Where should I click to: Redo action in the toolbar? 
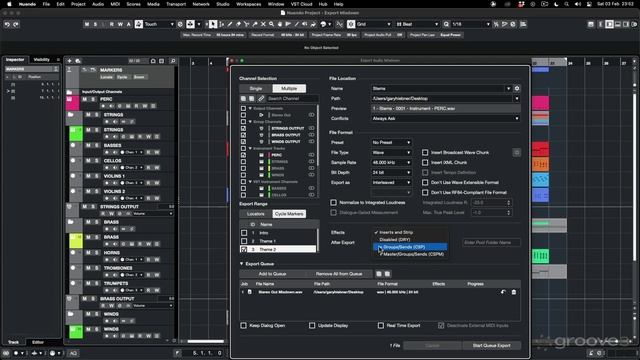tap(16, 24)
